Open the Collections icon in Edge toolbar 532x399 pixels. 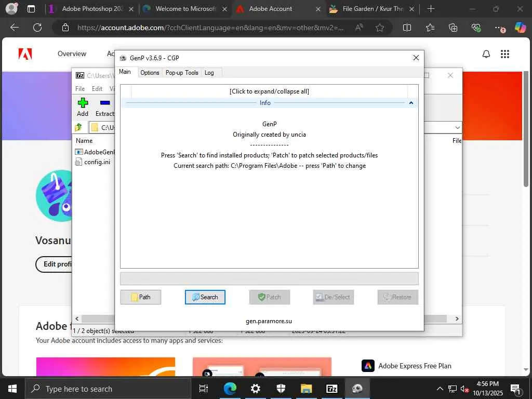(453, 28)
